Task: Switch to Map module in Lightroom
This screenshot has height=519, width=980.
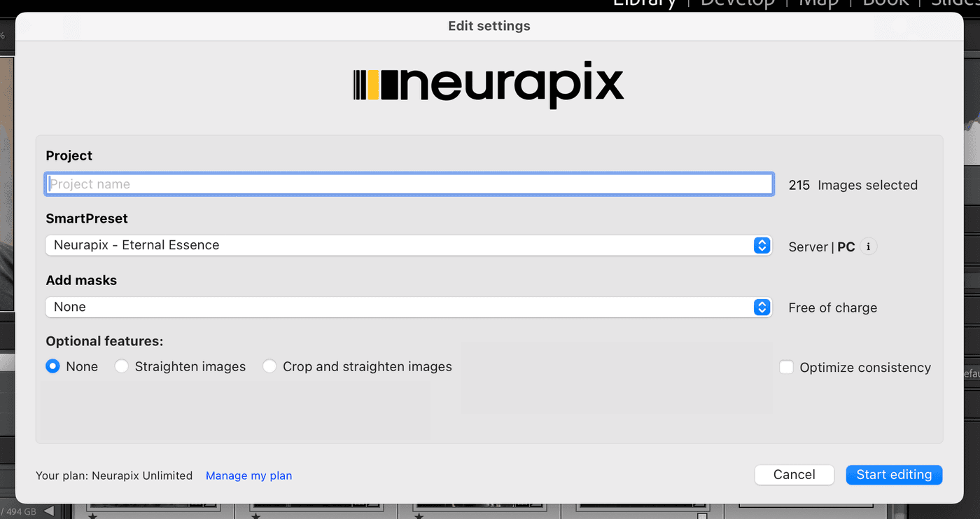Action: click(818, 4)
